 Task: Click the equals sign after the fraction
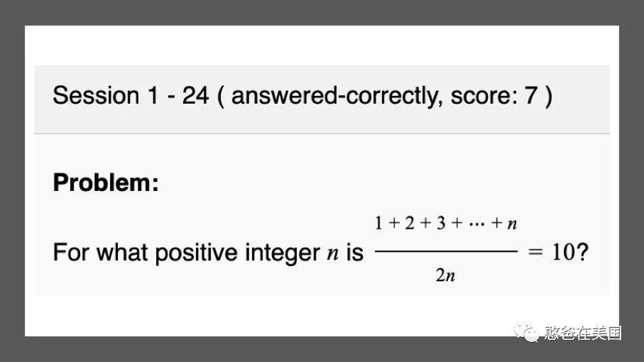click(x=535, y=252)
